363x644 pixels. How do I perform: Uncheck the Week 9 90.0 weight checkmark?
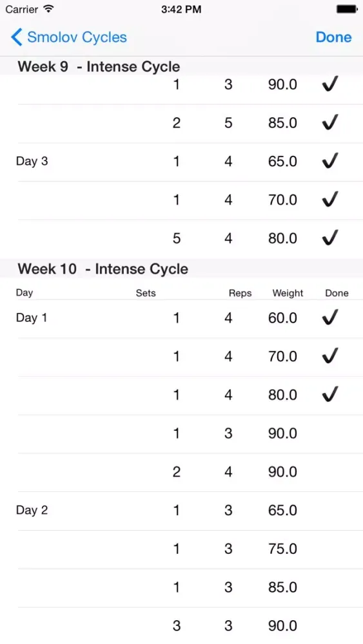pos(329,84)
